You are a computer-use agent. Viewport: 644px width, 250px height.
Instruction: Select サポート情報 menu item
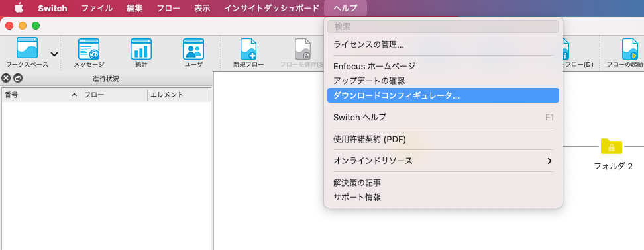coord(443,197)
